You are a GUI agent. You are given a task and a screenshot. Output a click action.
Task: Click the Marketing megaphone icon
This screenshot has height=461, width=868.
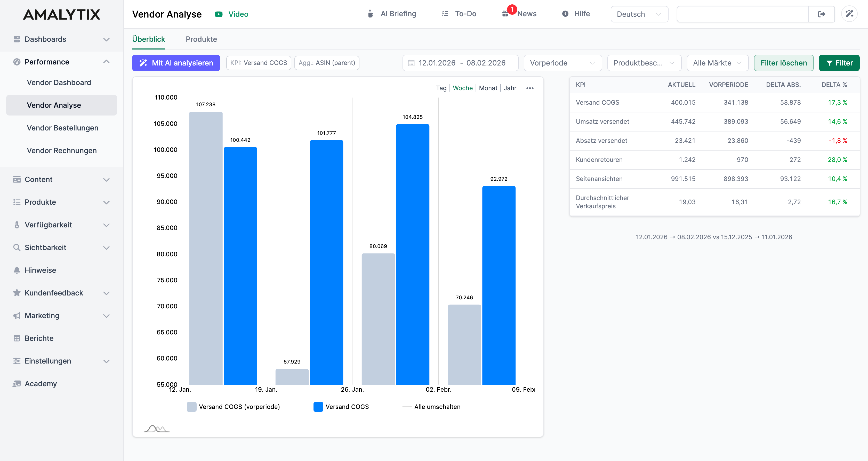(17, 316)
